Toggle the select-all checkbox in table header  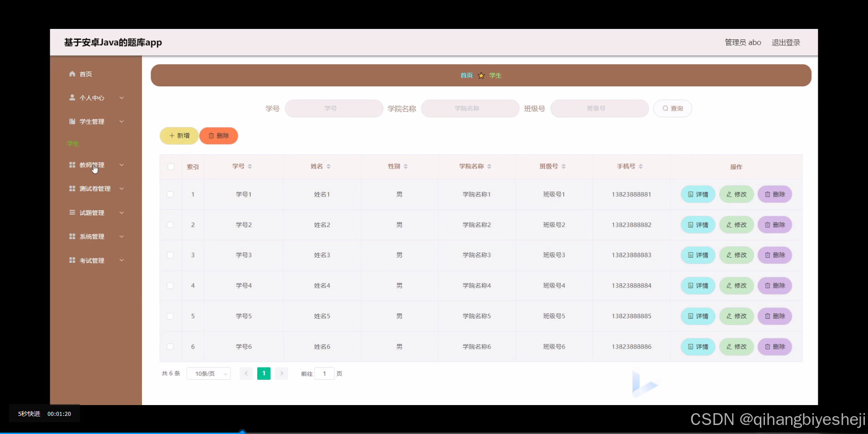click(x=170, y=167)
